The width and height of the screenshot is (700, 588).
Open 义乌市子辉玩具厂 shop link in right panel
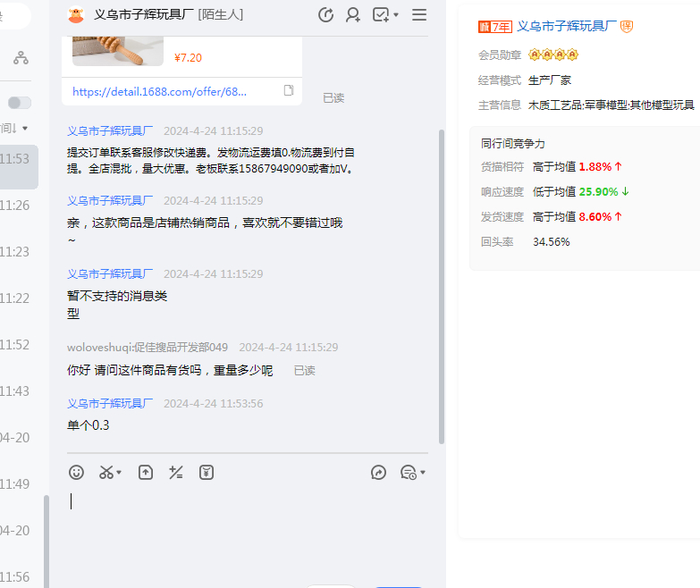pyautogui.click(x=566, y=27)
